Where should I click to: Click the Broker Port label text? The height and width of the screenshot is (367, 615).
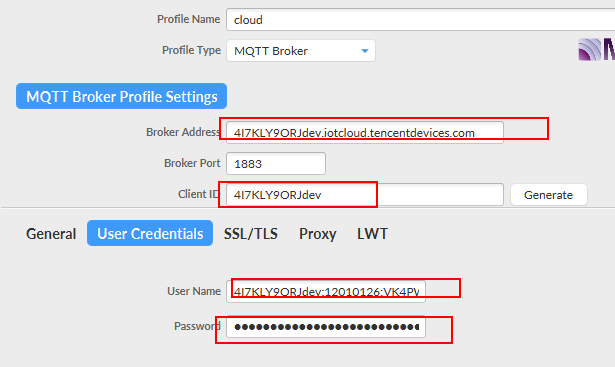(x=192, y=163)
